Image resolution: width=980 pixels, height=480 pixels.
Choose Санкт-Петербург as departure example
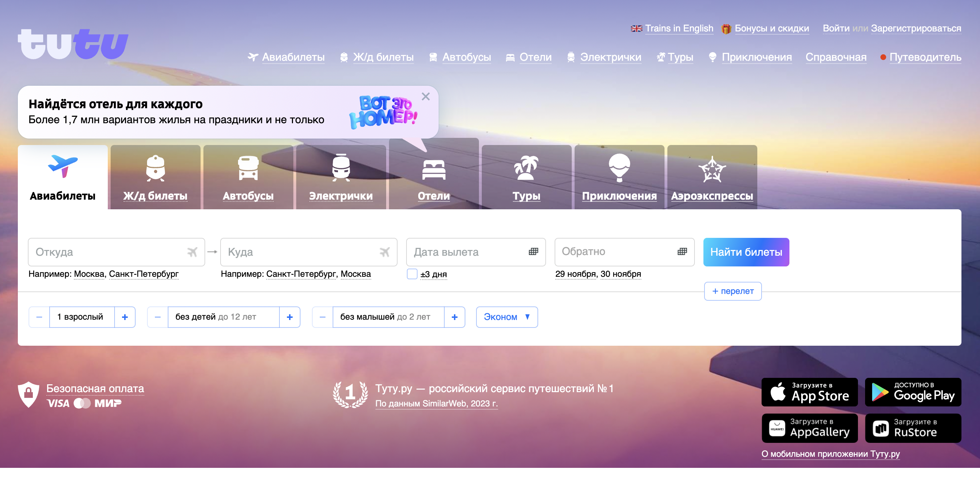click(x=144, y=274)
